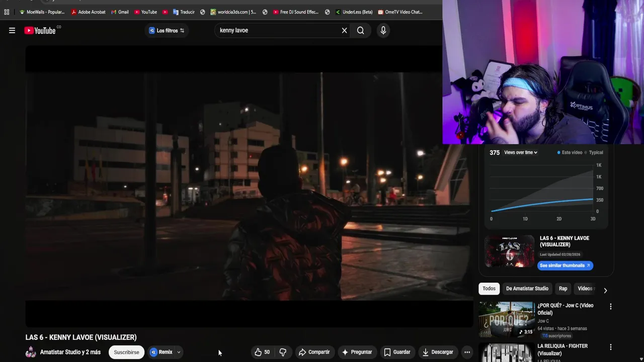Open Amatistar Studio y 2 más channel link
This screenshot has width=644, height=362.
point(70,352)
